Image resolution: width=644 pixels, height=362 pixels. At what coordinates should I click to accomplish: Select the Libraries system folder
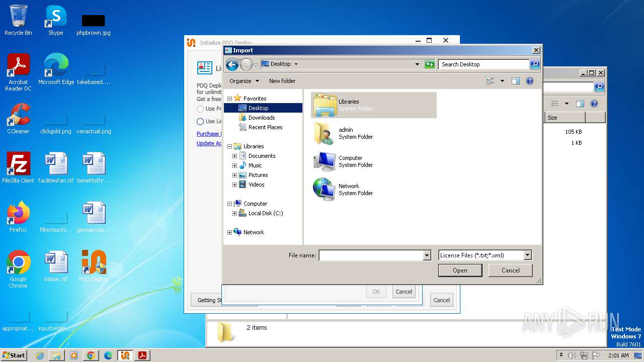374,105
